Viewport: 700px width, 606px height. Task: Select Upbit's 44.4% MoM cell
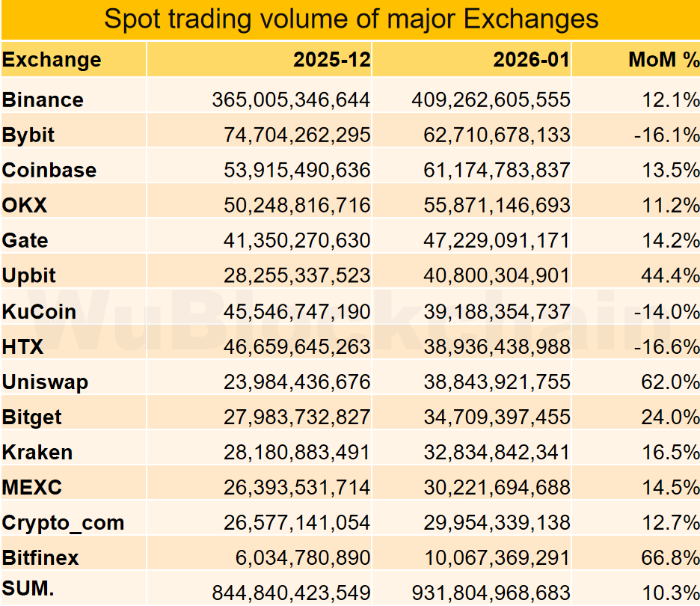click(670, 275)
